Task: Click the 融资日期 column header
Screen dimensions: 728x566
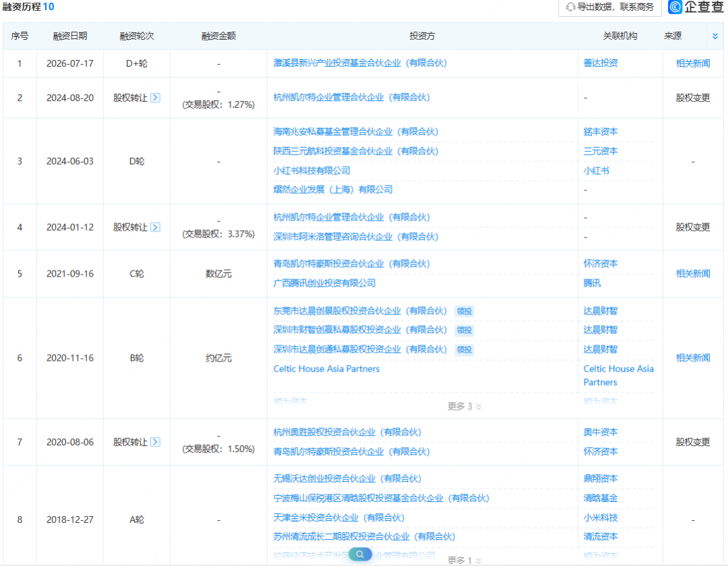Action: pos(70,36)
